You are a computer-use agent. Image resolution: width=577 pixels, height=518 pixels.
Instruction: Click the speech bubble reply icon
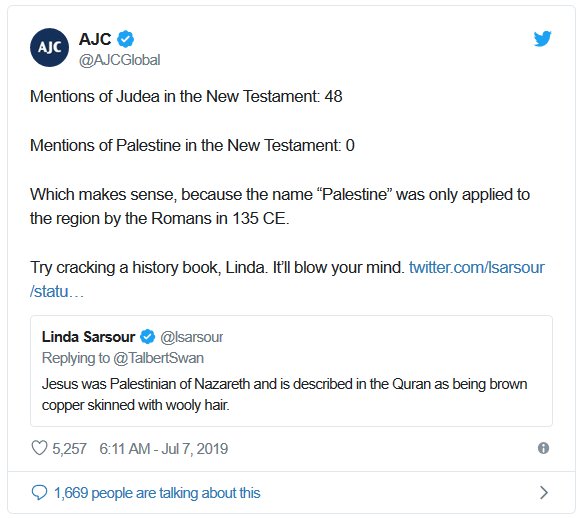(39, 493)
